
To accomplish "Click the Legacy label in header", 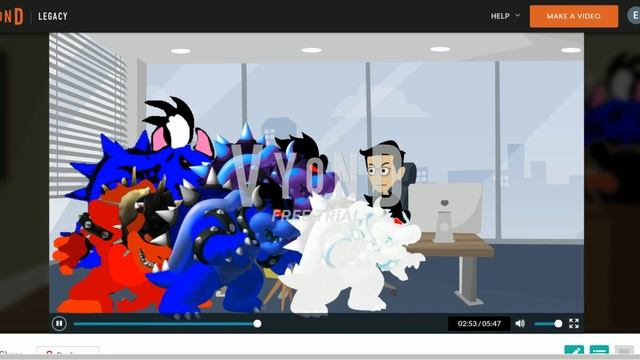I will coord(53,16).
